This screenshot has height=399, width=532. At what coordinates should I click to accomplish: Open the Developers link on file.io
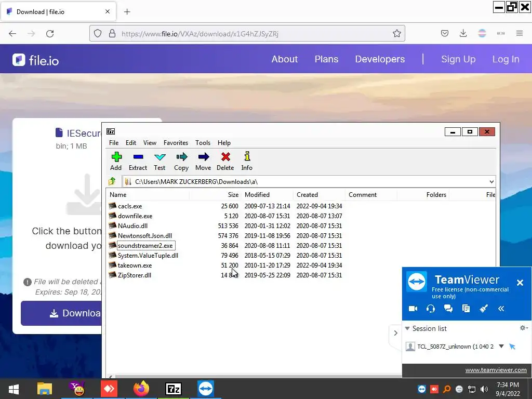(380, 59)
